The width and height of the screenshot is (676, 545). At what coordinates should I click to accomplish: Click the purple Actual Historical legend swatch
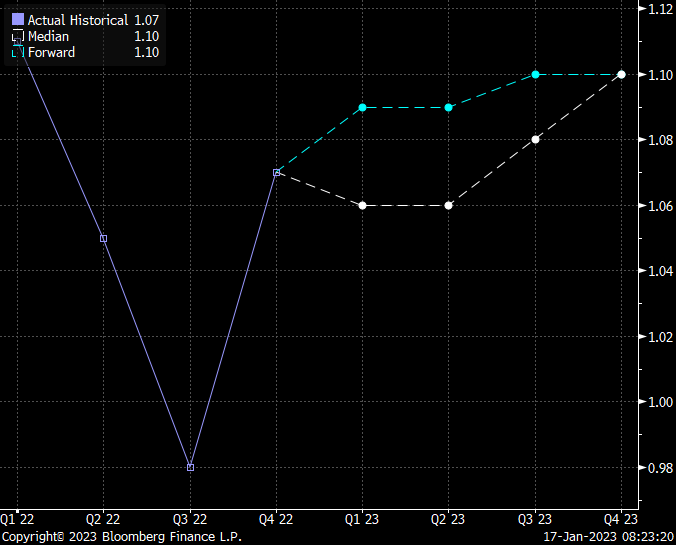[x=18, y=20]
